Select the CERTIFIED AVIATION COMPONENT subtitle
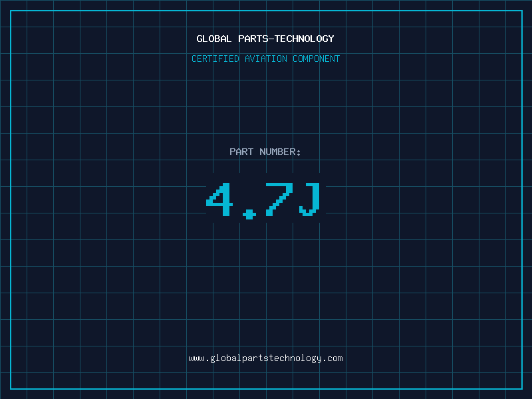 [x=265, y=59]
